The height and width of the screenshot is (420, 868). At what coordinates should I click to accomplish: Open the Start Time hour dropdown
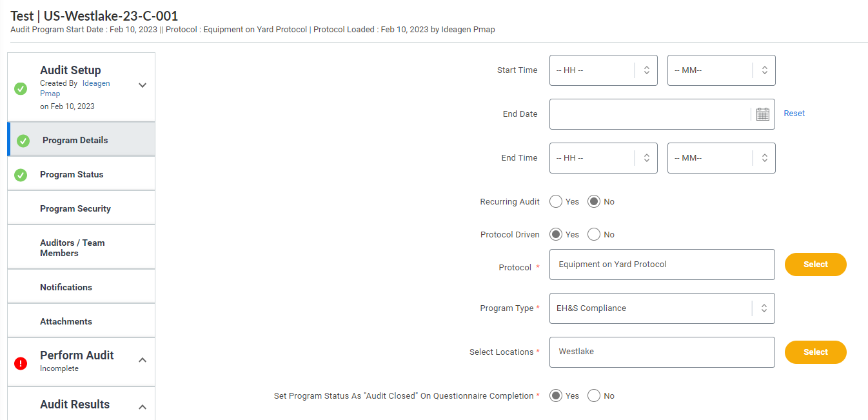[604, 70]
